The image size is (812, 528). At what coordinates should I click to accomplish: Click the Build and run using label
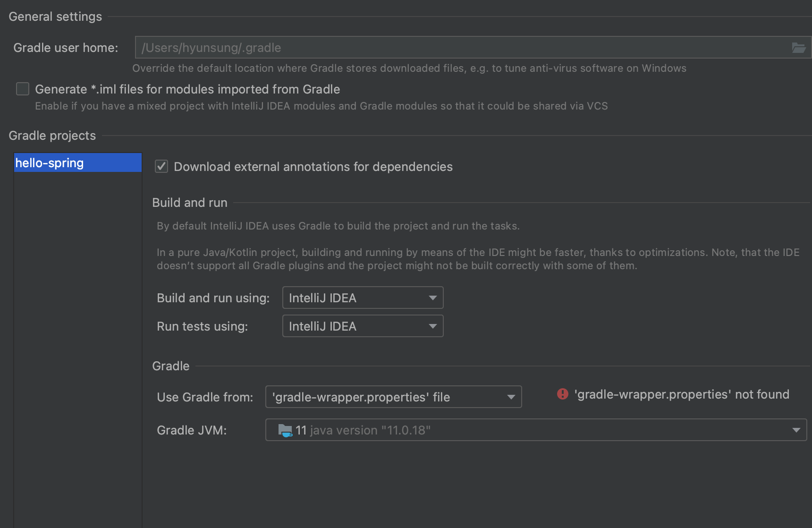213,298
